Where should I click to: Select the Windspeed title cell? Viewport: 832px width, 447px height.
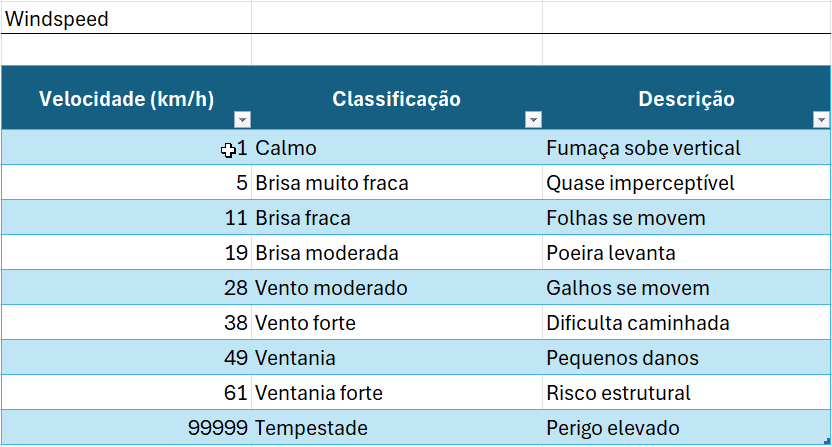[58, 19]
